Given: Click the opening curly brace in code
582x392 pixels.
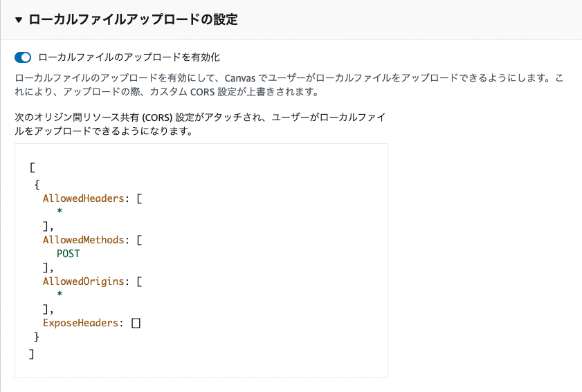Looking at the screenshot, I should 37,185.
